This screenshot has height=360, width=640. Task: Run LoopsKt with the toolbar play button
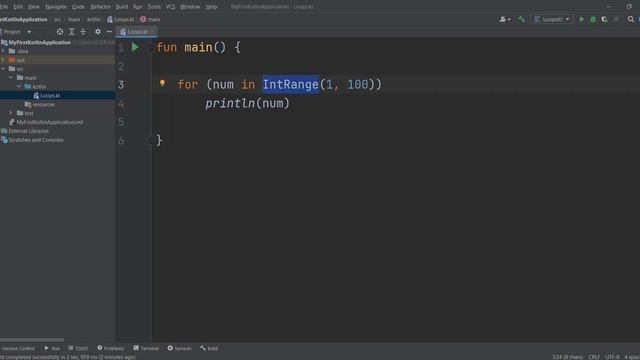click(x=582, y=19)
